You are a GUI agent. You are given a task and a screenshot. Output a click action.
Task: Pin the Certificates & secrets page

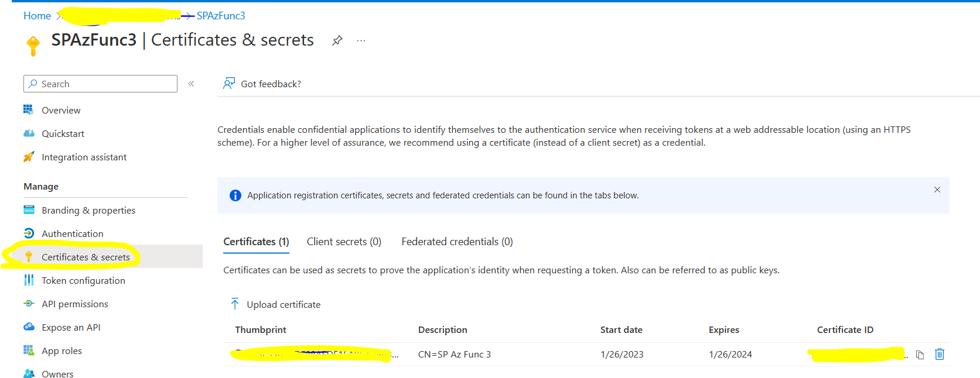pyautogui.click(x=337, y=40)
